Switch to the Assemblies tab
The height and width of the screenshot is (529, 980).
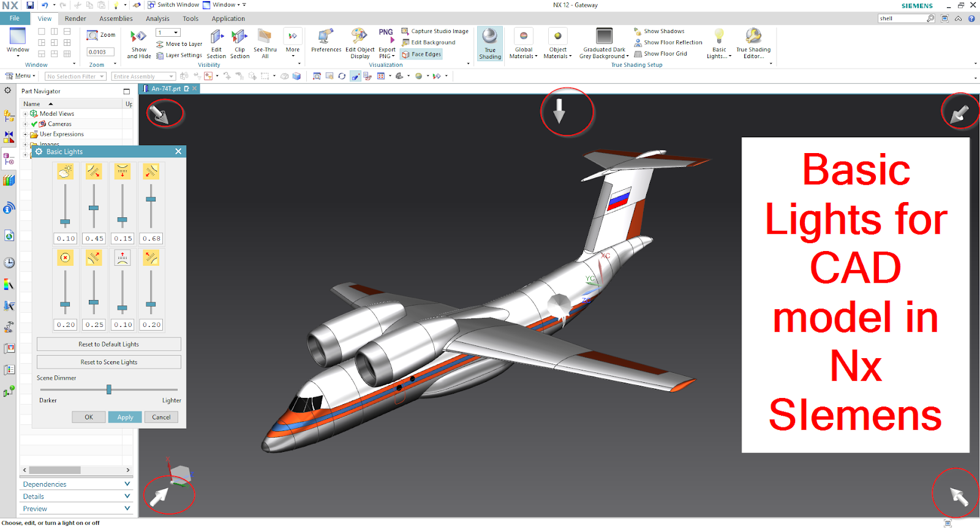[116, 18]
